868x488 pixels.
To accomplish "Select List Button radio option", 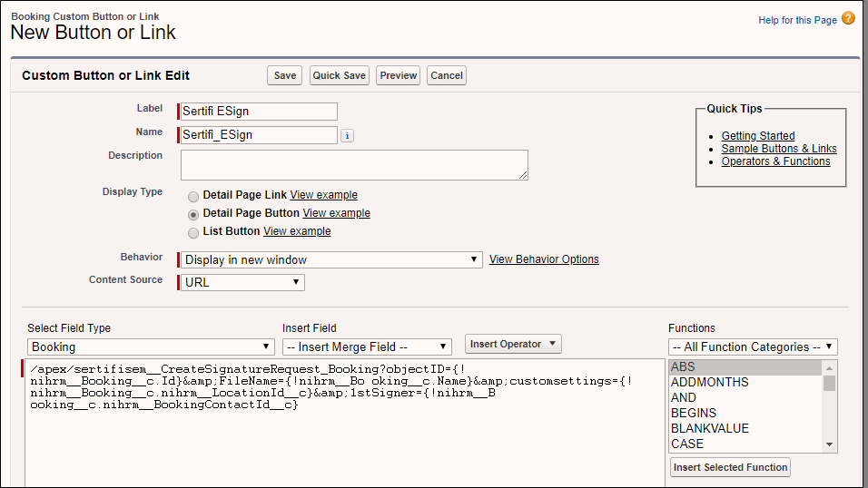I will 193,233.
